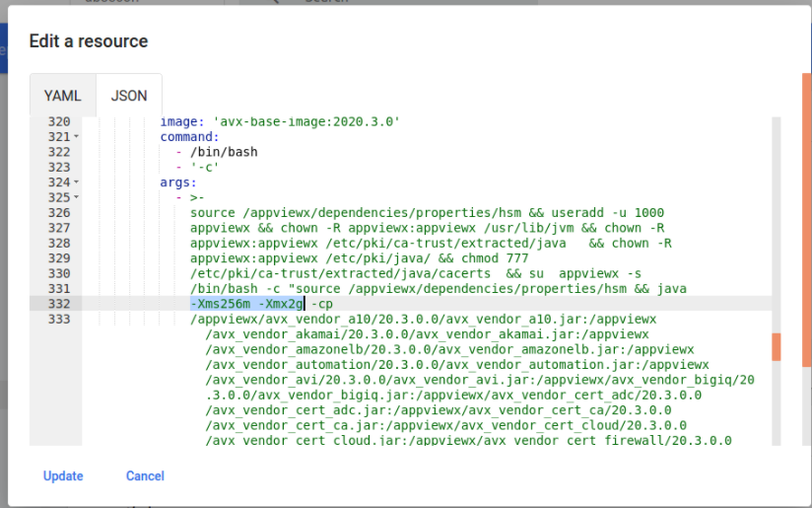Click the '>-' block scalar indicator
Viewport: 812px width, 508px height.
tap(197, 197)
